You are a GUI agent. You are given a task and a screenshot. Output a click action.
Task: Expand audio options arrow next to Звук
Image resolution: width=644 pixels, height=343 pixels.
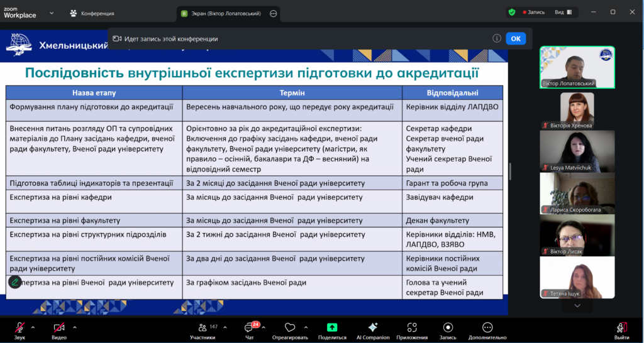point(33,327)
